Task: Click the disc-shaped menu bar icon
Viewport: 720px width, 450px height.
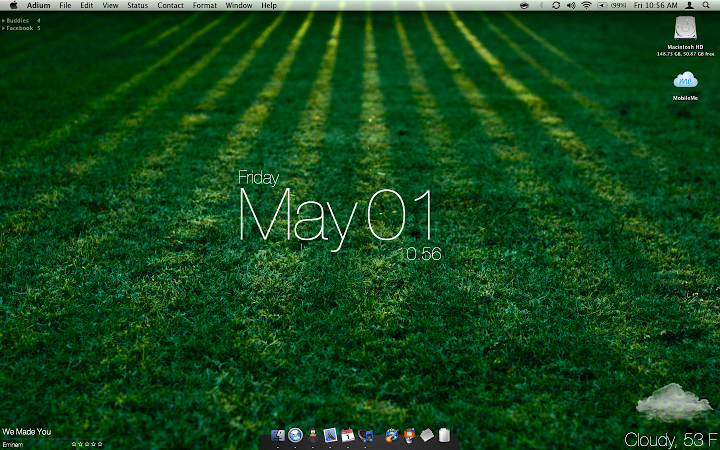Action: click(x=525, y=6)
